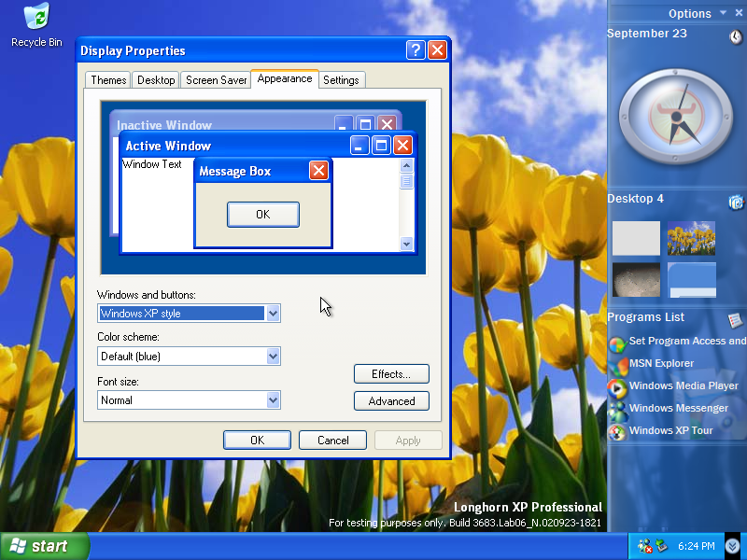Switch to the Screen Saver tab
The width and height of the screenshot is (747, 560).
coord(216,80)
